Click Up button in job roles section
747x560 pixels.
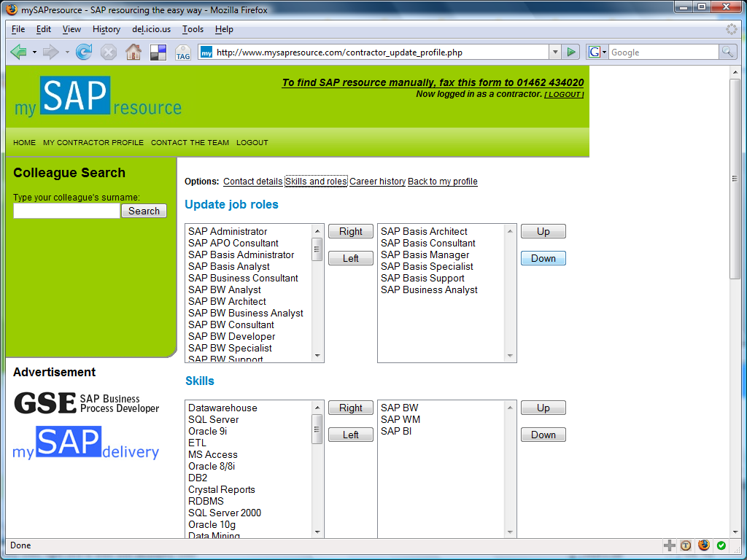[x=543, y=231]
